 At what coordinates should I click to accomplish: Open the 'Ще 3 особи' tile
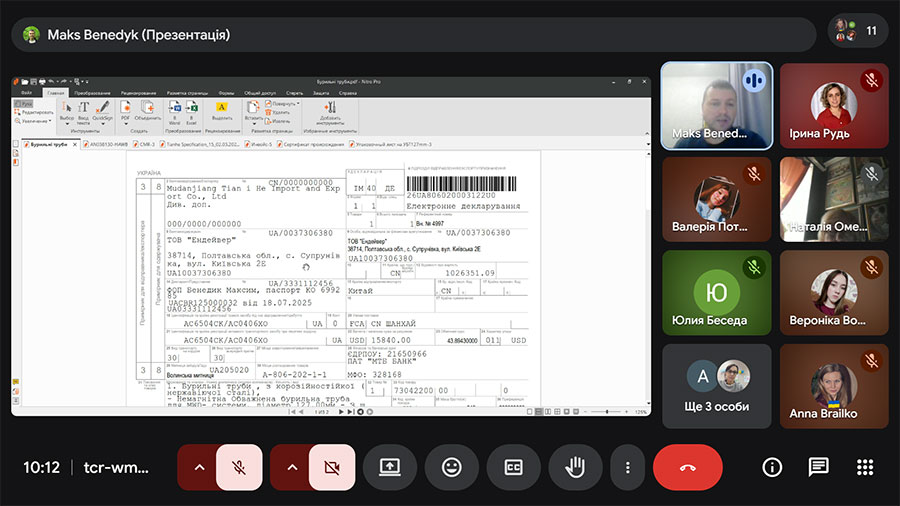pos(716,386)
